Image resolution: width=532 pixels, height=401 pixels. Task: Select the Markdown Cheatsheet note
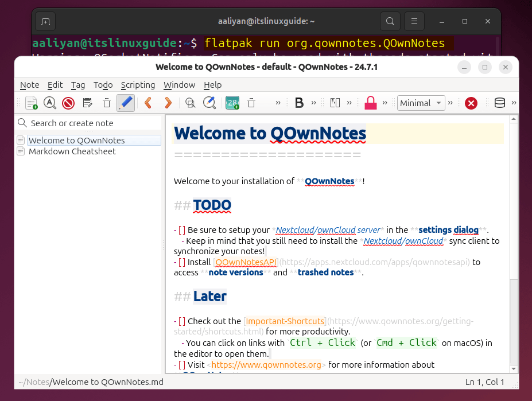pyautogui.click(x=72, y=151)
